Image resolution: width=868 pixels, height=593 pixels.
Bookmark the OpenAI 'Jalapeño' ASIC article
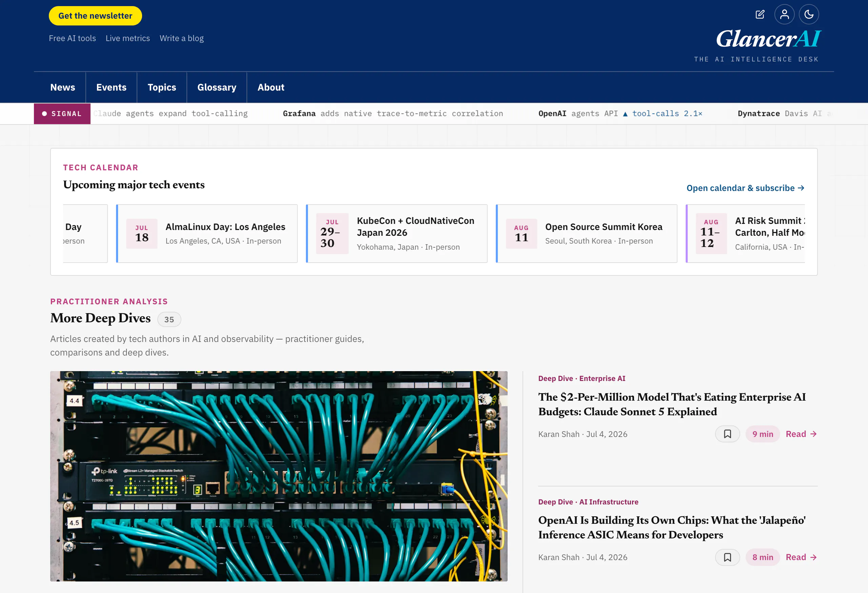point(727,557)
